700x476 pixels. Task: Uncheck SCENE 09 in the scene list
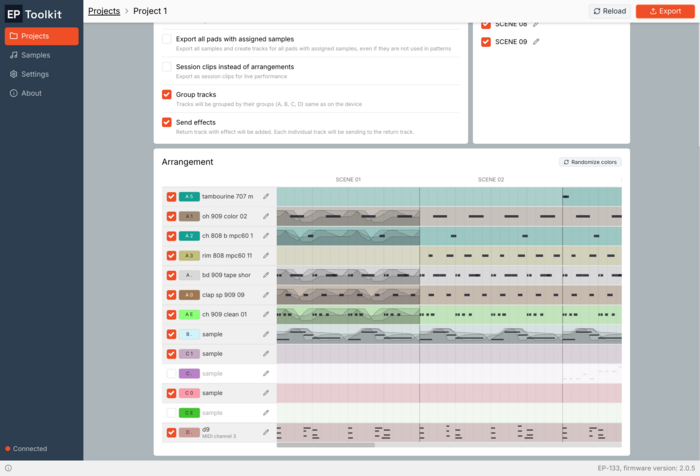[x=486, y=42]
